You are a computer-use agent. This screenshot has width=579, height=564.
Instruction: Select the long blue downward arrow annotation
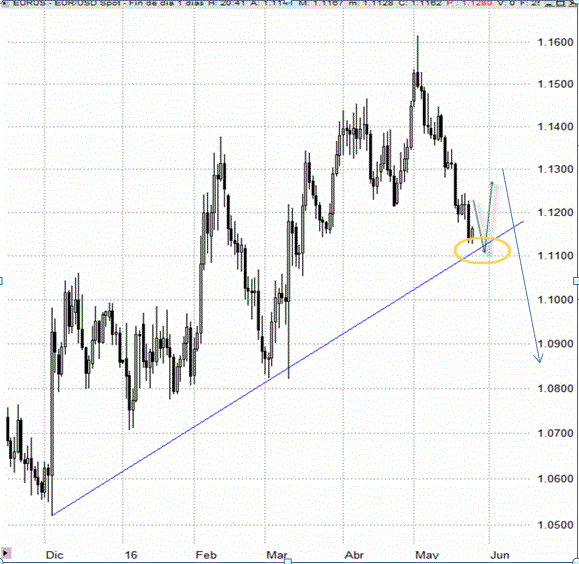(521, 265)
